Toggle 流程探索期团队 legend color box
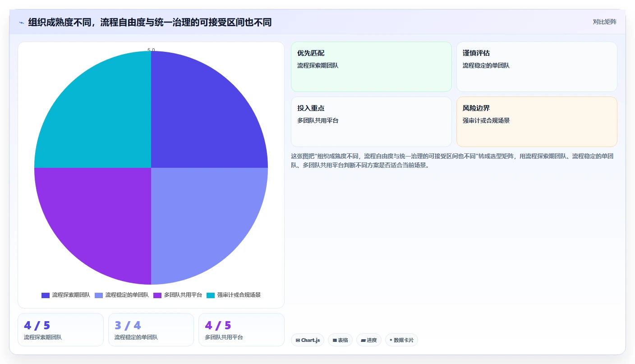This screenshot has width=635, height=364. pyautogui.click(x=46, y=295)
